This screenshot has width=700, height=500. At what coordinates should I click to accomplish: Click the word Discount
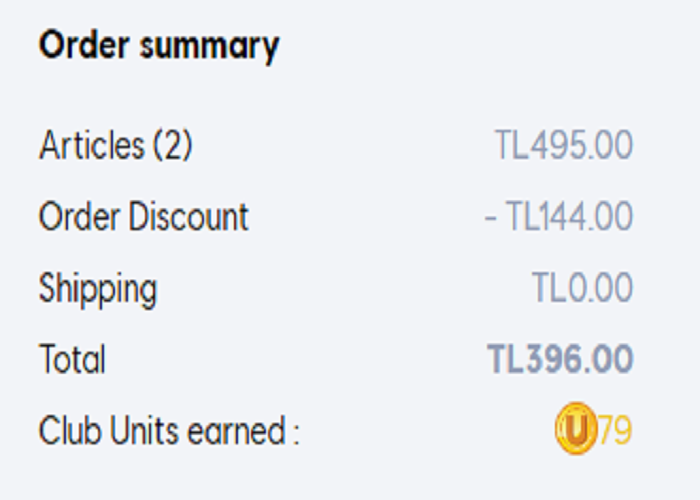[x=188, y=217]
